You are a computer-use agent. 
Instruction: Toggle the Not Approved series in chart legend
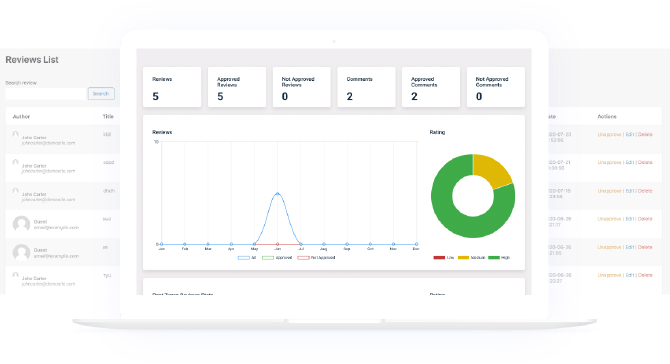tap(316, 258)
